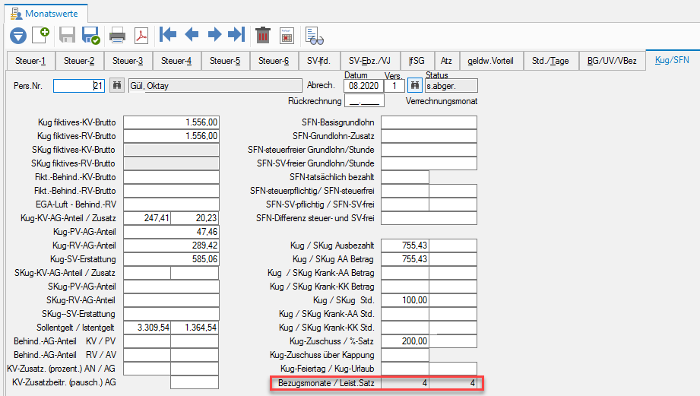Screen dimensions: 700x396
Task: Click the Kug-Zuschuss field 200,00
Action: 405,341
